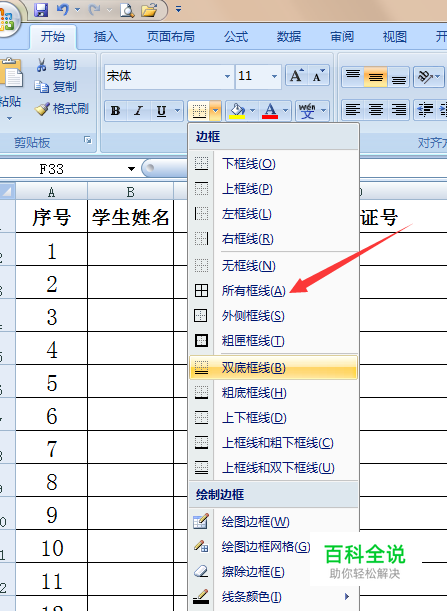This screenshot has height=611, width=447.
Task: Switch to the 开始 ribbon tab
Action: coord(53,37)
